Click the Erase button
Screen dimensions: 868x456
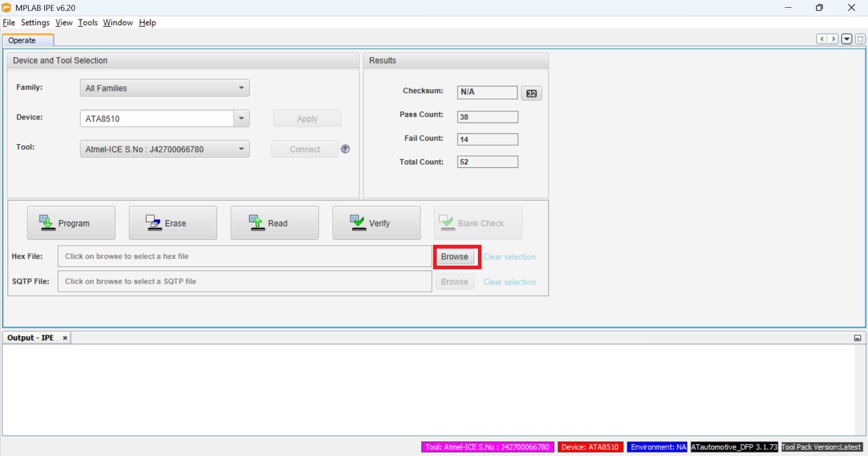tap(173, 223)
